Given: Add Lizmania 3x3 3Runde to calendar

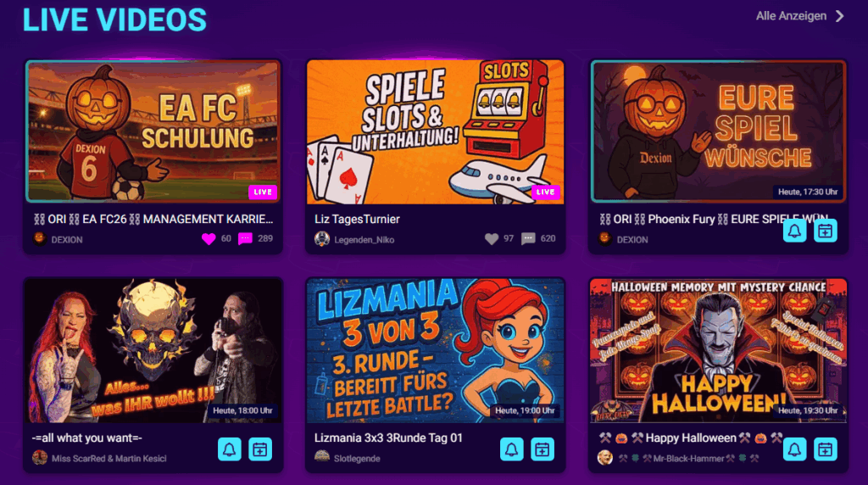Looking at the screenshot, I should click(542, 449).
